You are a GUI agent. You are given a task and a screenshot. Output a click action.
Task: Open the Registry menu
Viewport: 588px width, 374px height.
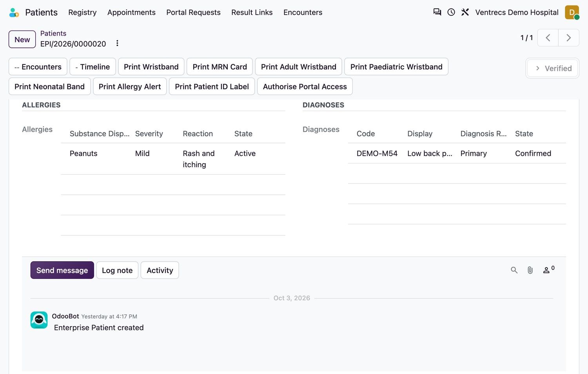tap(82, 13)
